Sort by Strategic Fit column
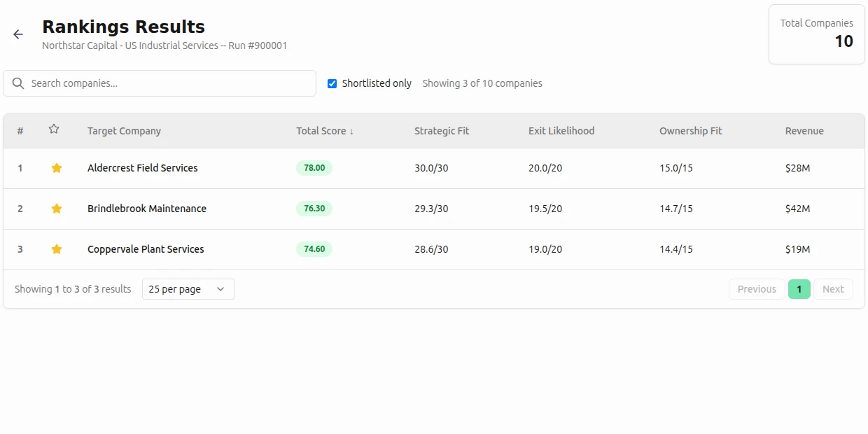868x434 pixels. pos(442,131)
